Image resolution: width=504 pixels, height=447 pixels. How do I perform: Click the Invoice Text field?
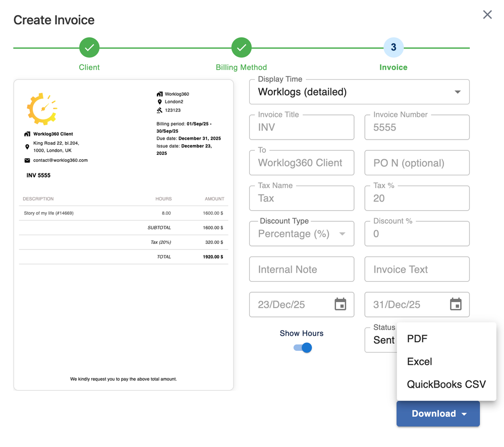(x=417, y=269)
